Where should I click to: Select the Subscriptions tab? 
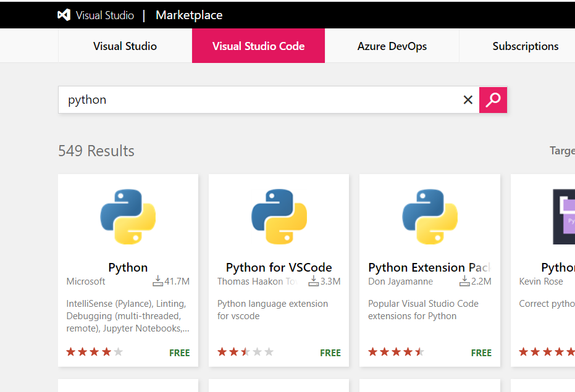(526, 46)
